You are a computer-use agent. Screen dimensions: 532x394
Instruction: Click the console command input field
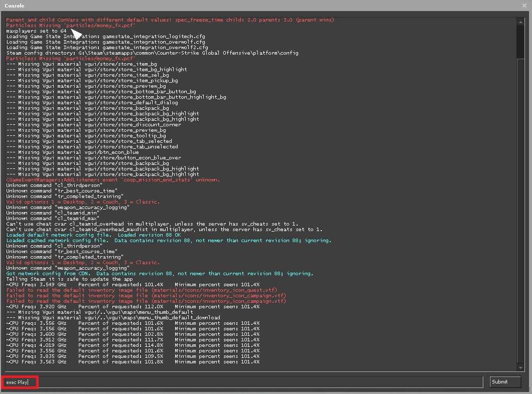[x=243, y=382]
